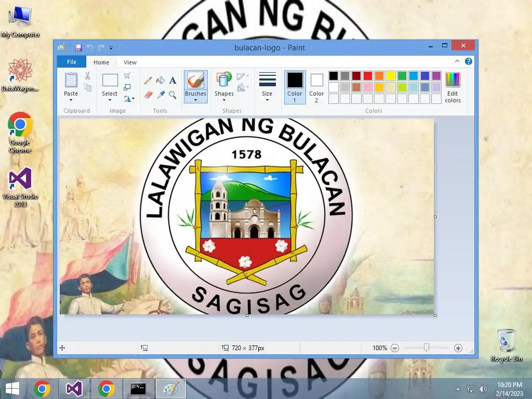Click the Edit colors rainbow icon
The width and height of the screenshot is (532, 399).
coord(453,79)
